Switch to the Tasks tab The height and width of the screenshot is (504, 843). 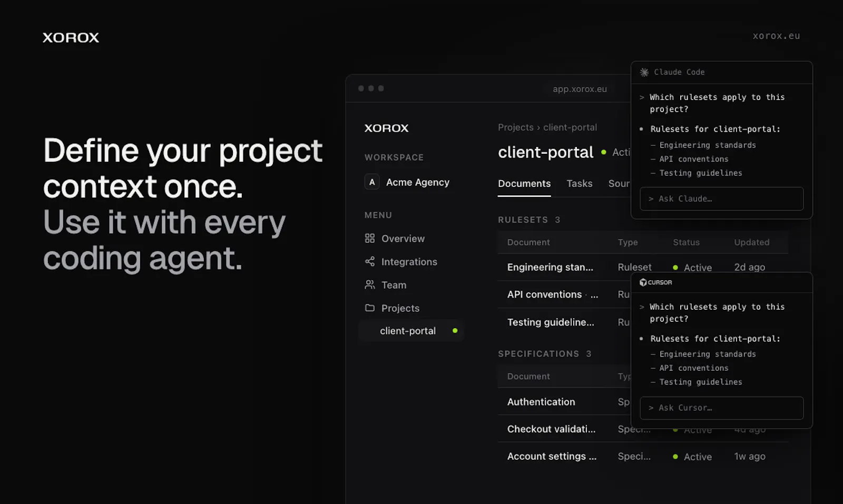(x=580, y=183)
